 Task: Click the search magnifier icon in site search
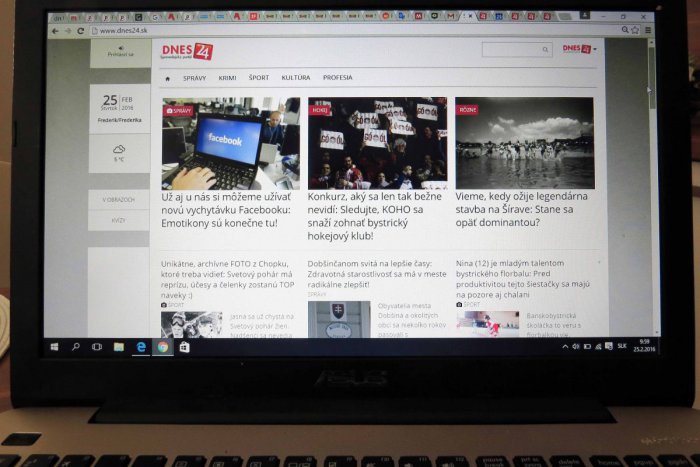[546, 49]
